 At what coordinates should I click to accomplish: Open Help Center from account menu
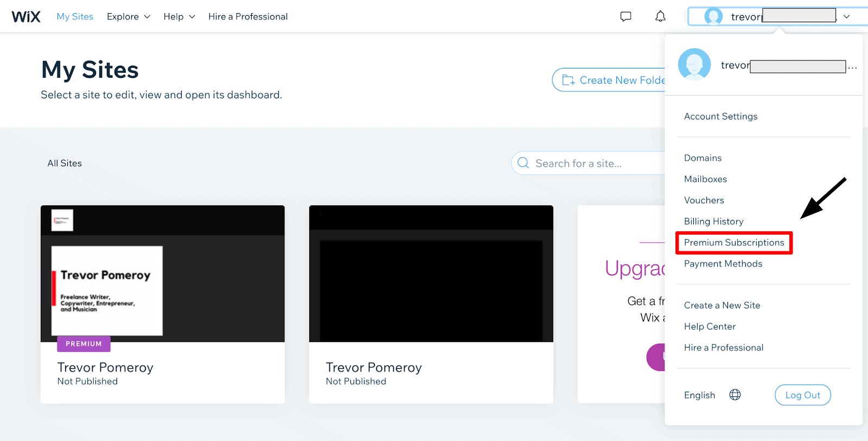click(710, 326)
